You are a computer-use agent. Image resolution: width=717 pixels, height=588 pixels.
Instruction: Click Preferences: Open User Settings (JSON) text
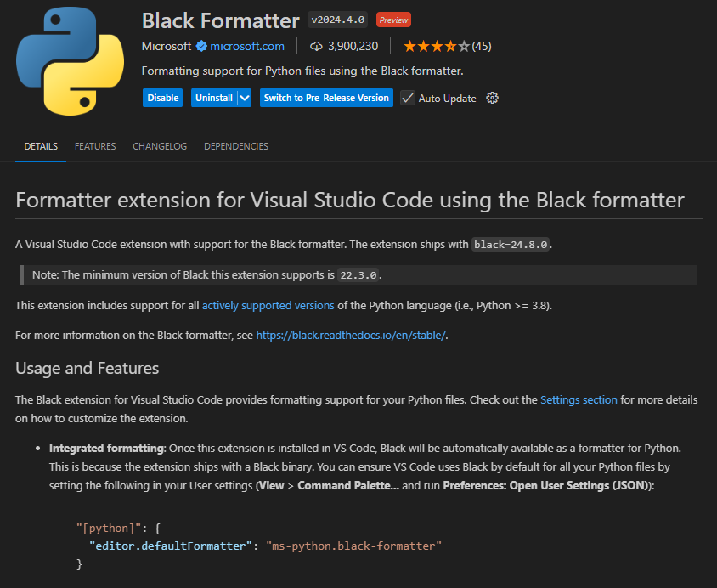(546, 485)
